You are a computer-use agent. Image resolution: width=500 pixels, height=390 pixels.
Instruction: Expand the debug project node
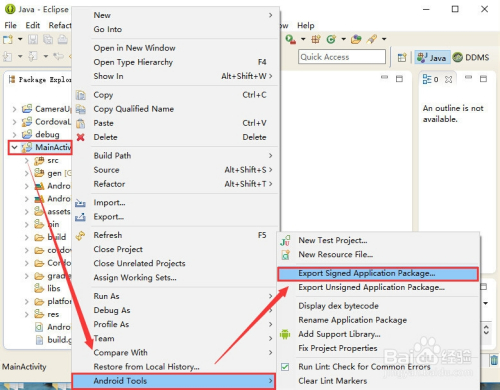(14, 135)
